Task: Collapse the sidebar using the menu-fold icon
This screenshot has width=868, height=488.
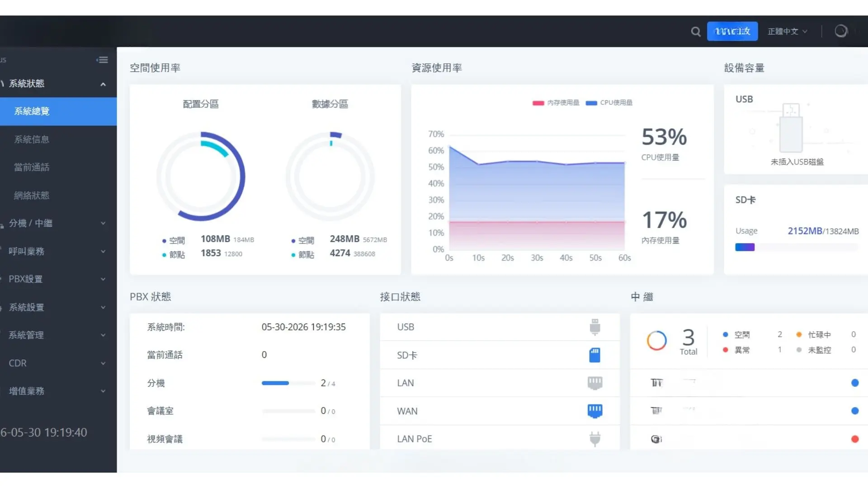Action: coord(102,60)
